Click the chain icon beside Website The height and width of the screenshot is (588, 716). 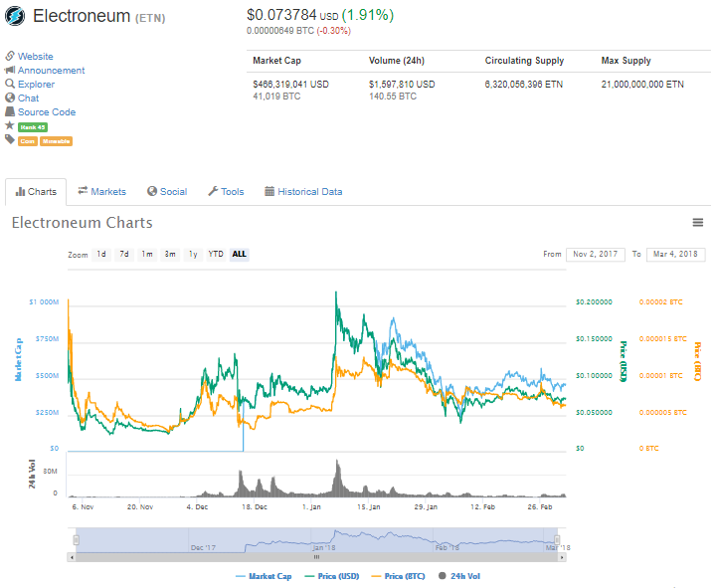pyautogui.click(x=10, y=56)
